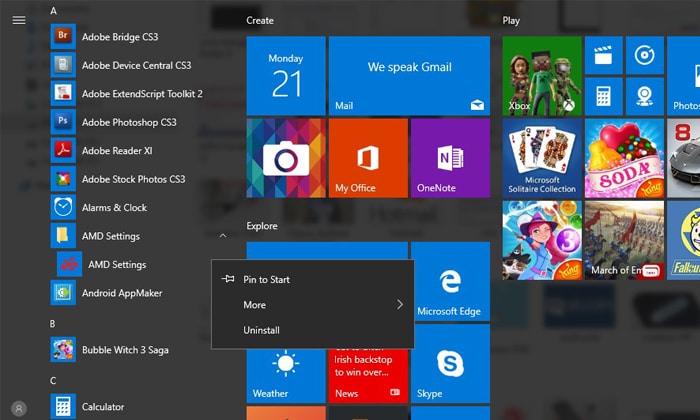Open the News tile
The image size is (700, 420).
click(368, 376)
